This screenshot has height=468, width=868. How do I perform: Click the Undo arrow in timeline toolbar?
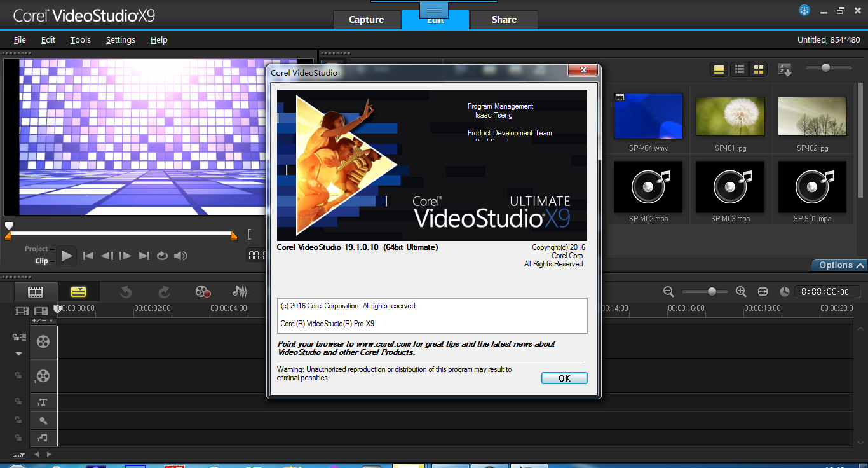tap(126, 292)
